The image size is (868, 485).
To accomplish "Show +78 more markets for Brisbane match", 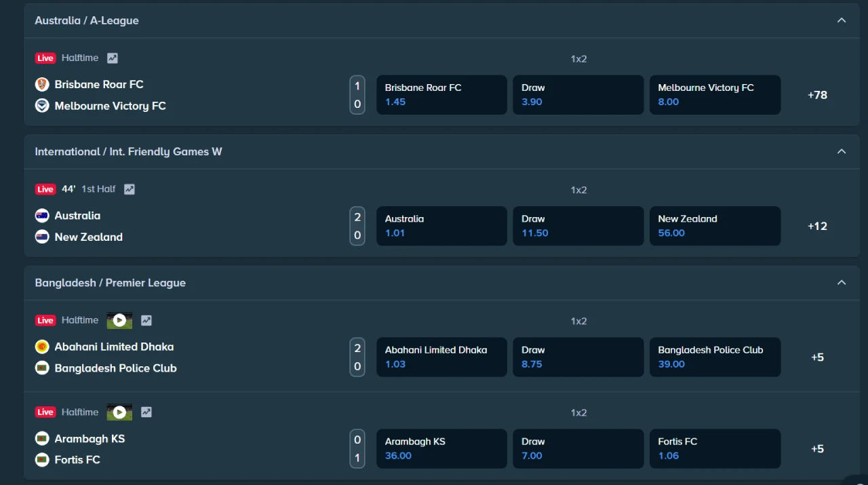I will 817,95.
